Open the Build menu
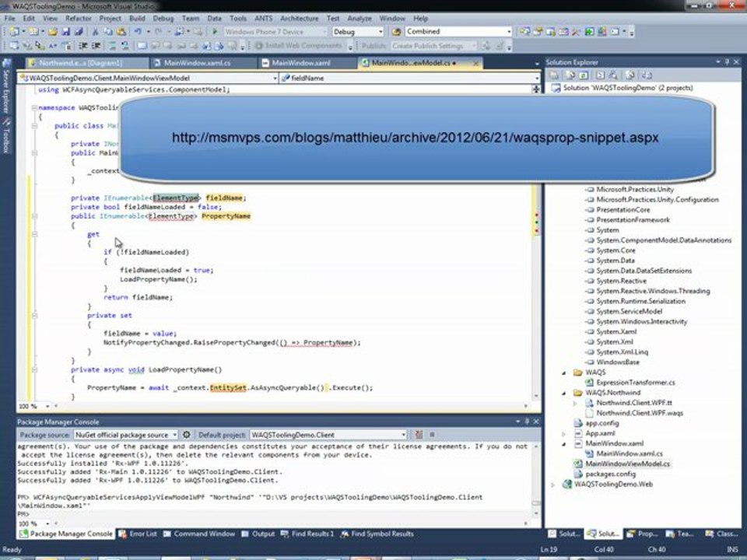Image resolution: width=747 pixels, height=560 pixels. tap(137, 19)
